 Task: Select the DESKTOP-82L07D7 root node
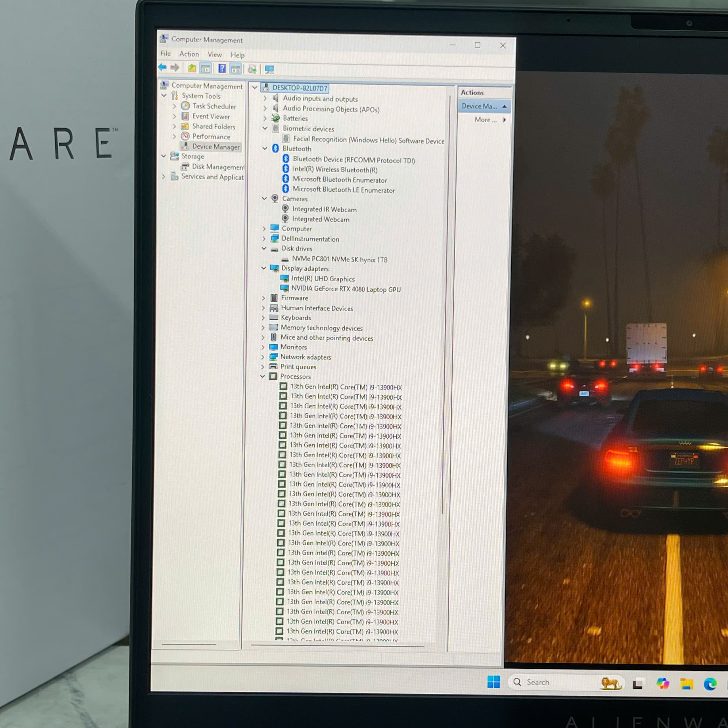[x=300, y=88]
